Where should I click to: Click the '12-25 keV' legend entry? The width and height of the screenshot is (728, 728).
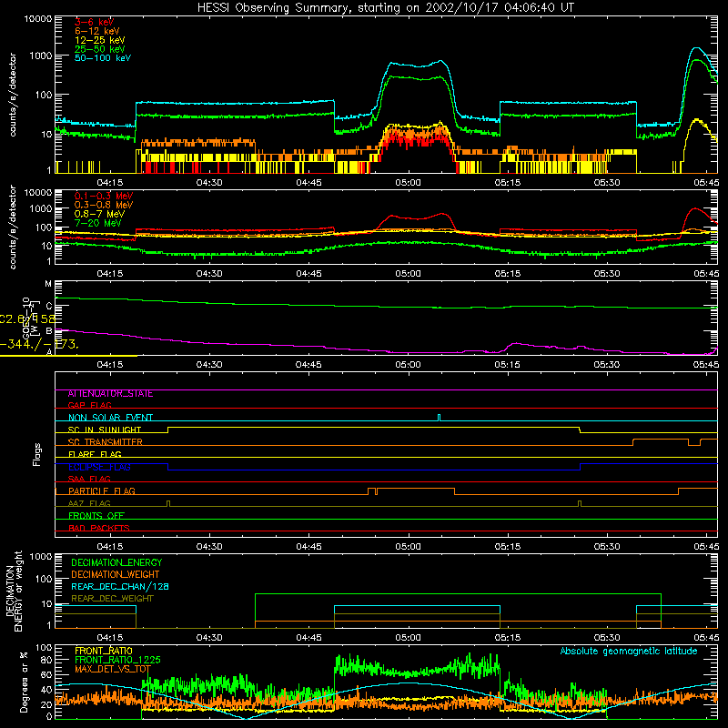pos(100,40)
